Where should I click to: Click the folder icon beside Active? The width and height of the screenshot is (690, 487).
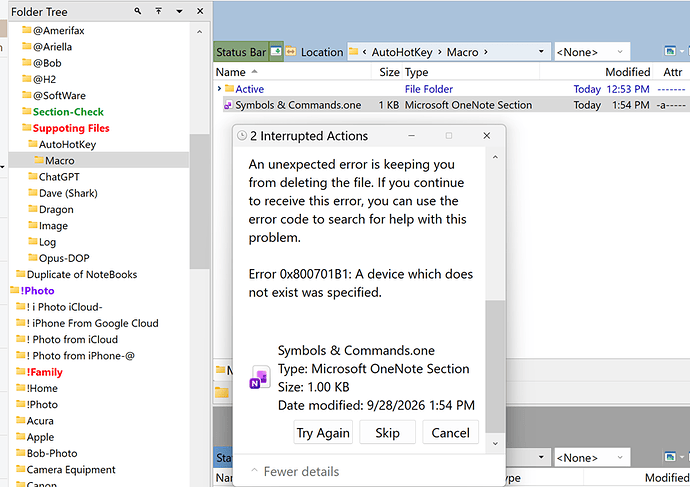(x=229, y=88)
